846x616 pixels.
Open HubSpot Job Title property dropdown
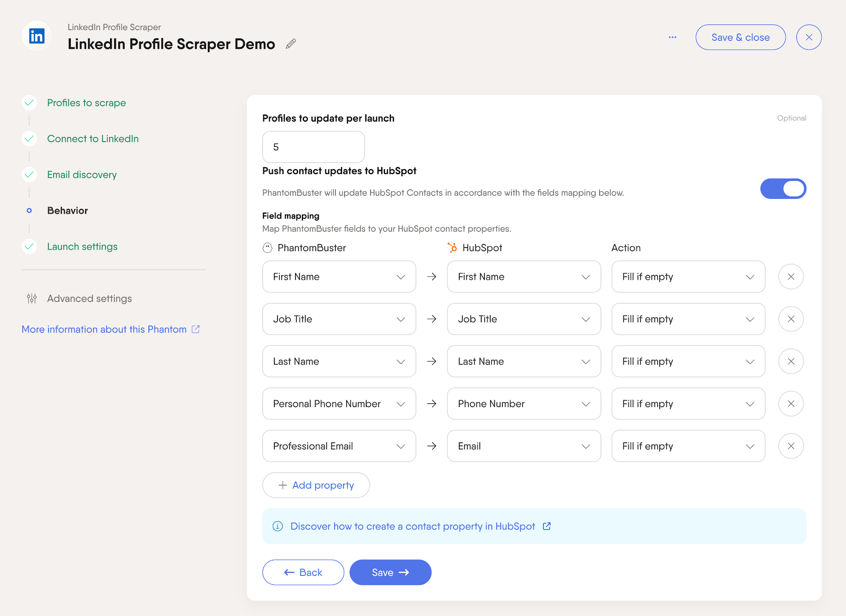pyautogui.click(x=524, y=319)
